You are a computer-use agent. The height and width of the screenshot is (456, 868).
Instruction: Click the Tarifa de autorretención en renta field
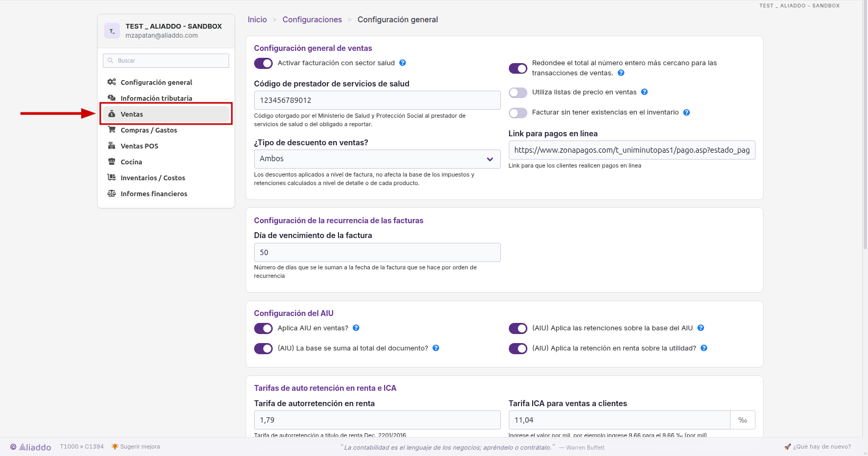(377, 420)
